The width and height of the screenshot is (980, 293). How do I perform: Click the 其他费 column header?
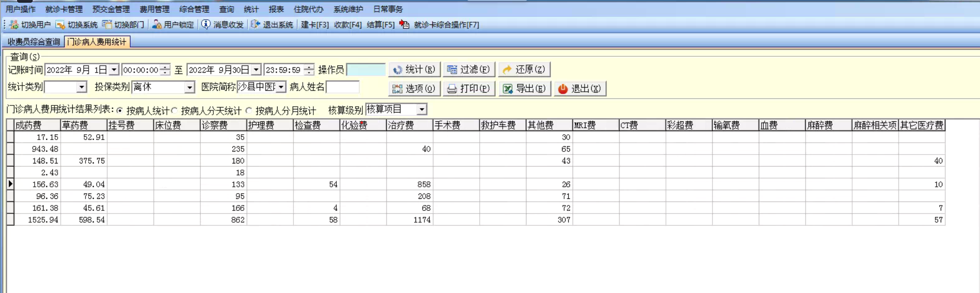pos(549,125)
